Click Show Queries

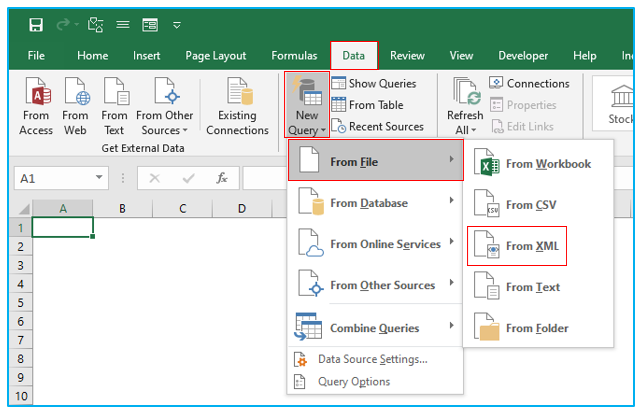(x=374, y=83)
